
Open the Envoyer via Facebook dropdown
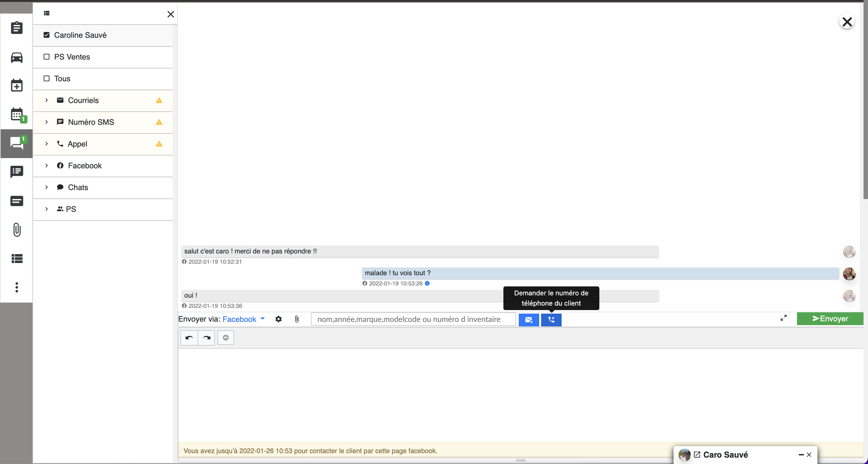pos(244,319)
